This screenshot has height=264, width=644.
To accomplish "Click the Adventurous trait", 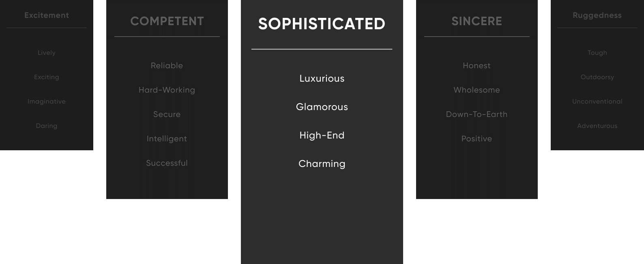I will [x=597, y=126].
